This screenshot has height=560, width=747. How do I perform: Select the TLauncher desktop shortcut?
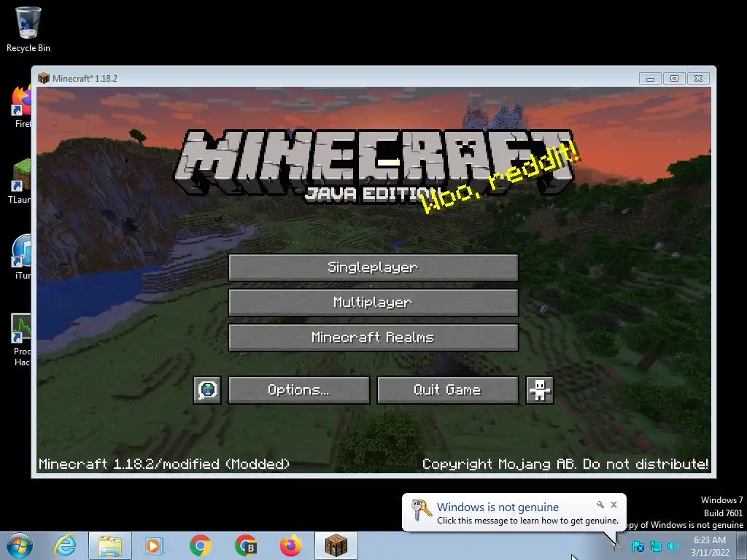(x=21, y=182)
